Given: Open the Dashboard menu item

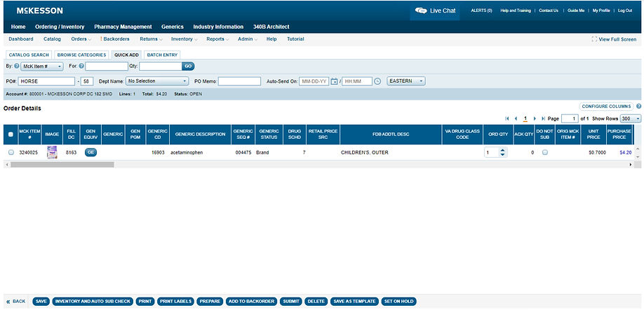Looking at the screenshot, I should pos(21,39).
